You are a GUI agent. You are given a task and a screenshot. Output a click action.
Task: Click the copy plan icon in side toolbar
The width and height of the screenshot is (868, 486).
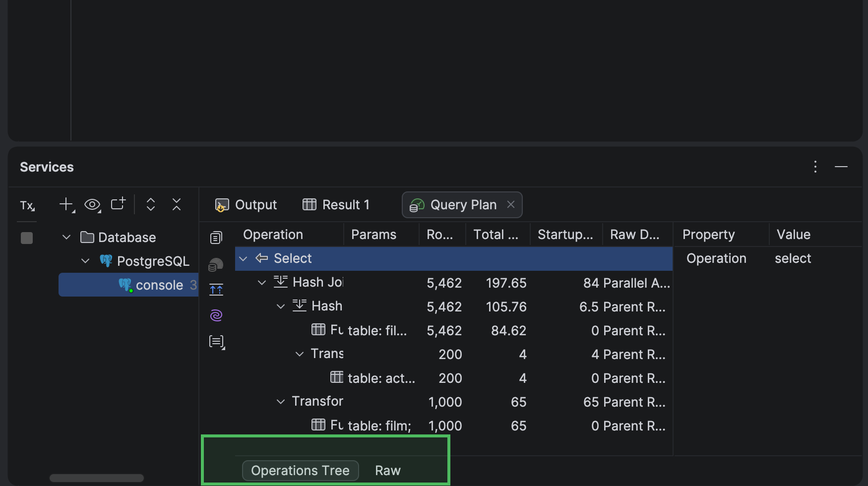[x=216, y=238]
